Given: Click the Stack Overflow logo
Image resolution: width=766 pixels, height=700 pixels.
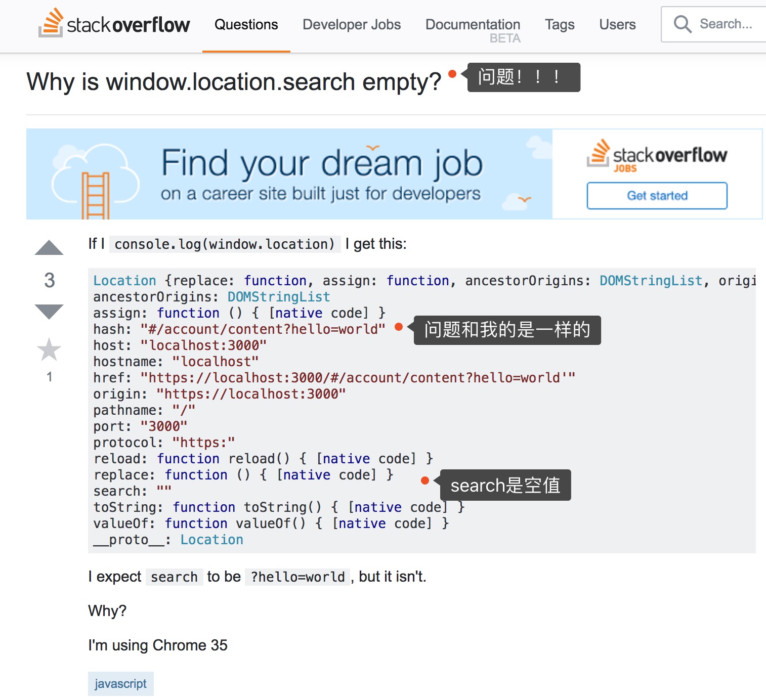Looking at the screenshot, I should point(114,24).
